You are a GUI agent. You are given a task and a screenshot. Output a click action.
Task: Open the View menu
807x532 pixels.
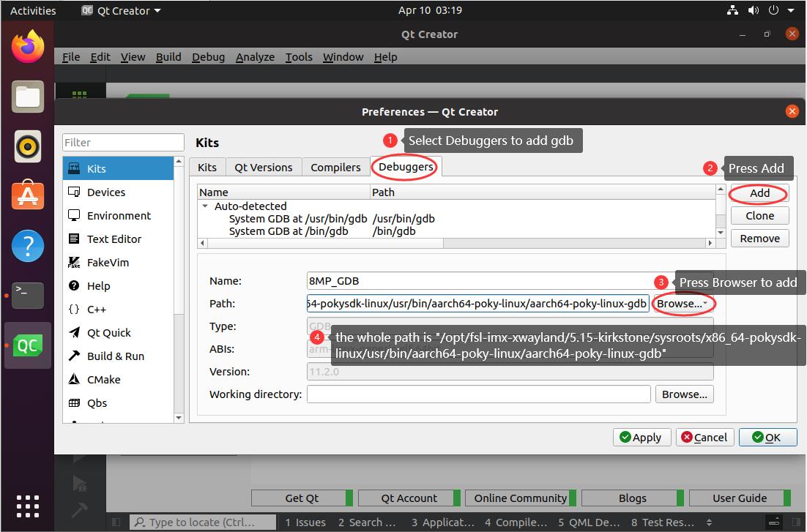133,57
